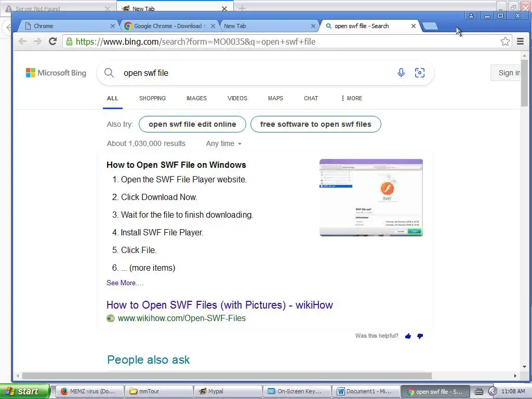Try 'free software to open swf files' suggestion
This screenshot has width=532, height=399.
click(315, 124)
